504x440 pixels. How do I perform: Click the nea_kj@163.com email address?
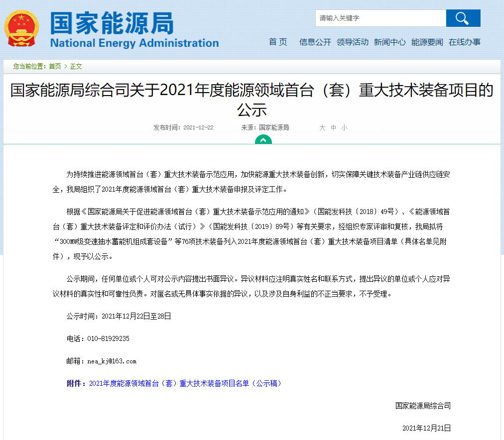click(112, 361)
